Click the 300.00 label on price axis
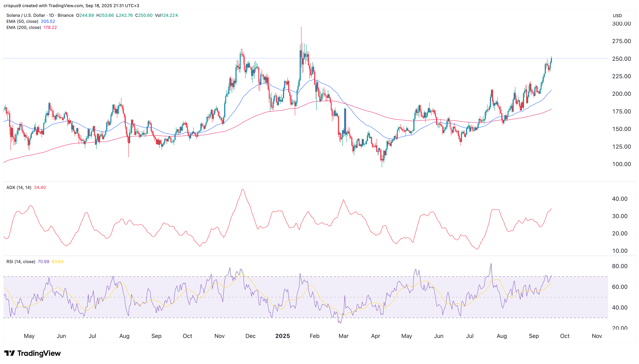 pyautogui.click(x=621, y=24)
